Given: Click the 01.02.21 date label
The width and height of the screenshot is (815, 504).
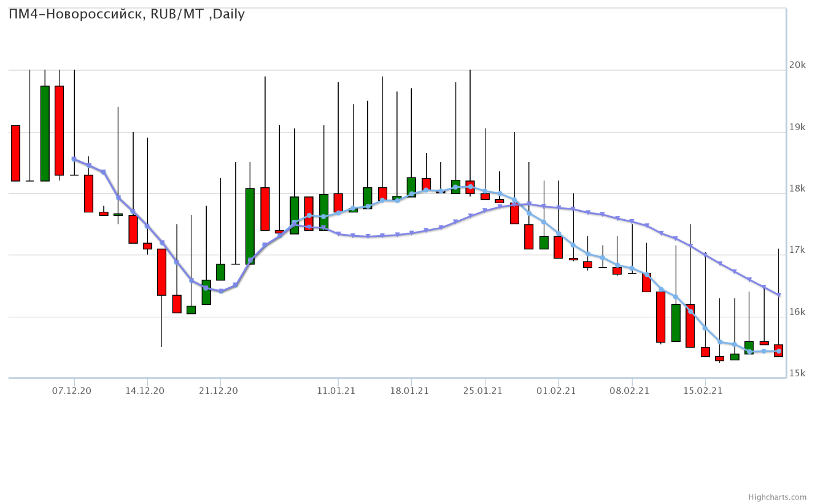Looking at the screenshot, I should tap(556, 391).
